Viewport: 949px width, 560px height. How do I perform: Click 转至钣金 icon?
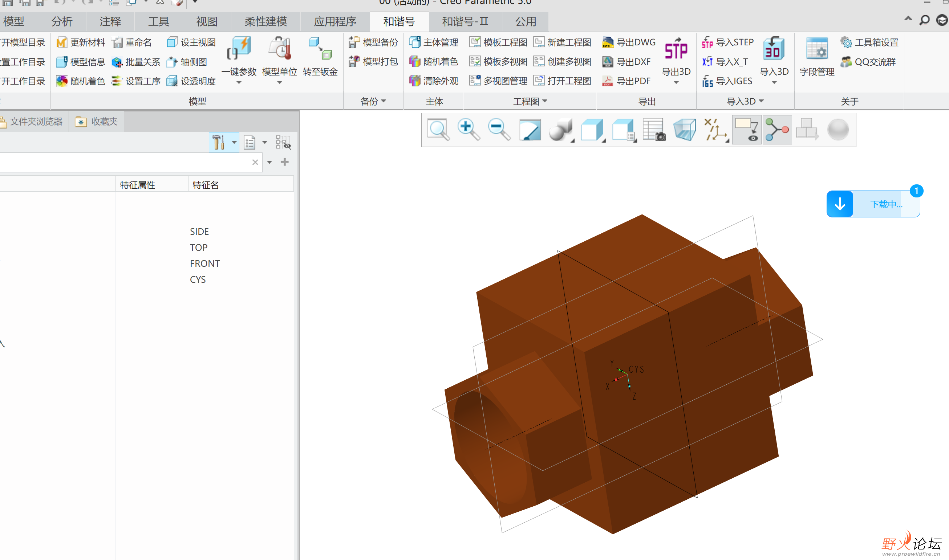320,48
